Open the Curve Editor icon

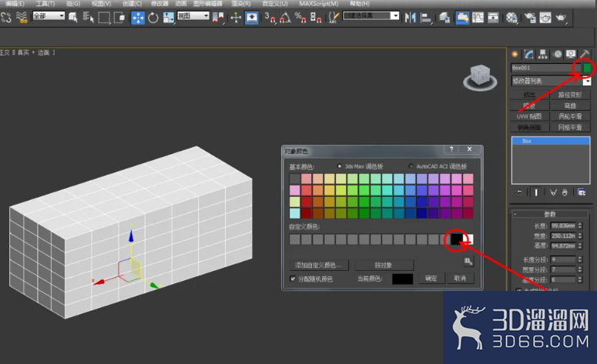[x=478, y=18]
